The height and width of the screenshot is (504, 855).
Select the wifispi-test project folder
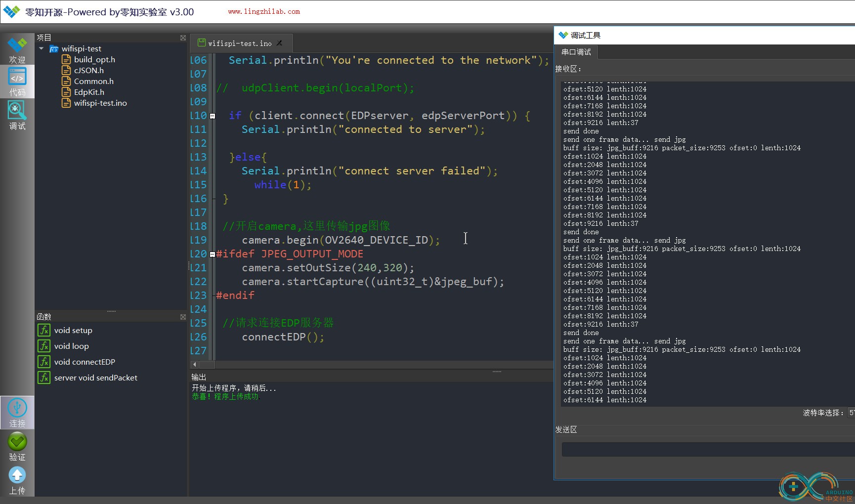[81, 48]
